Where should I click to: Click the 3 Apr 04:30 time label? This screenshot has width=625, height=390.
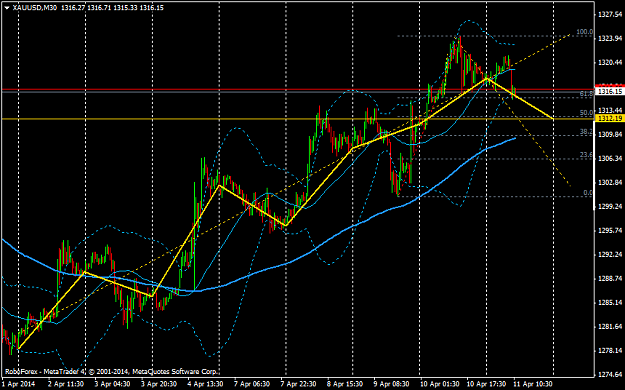pyautogui.click(x=112, y=384)
